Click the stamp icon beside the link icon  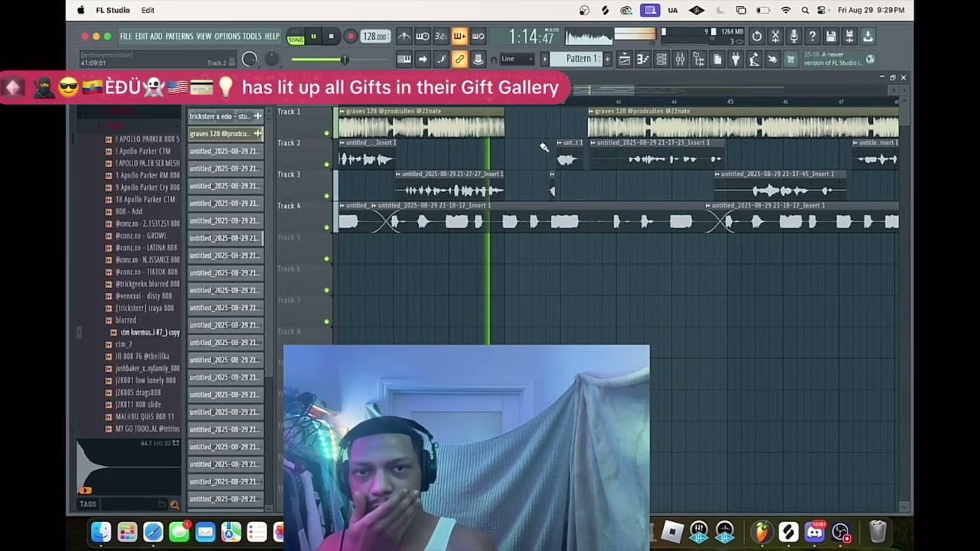(x=478, y=59)
